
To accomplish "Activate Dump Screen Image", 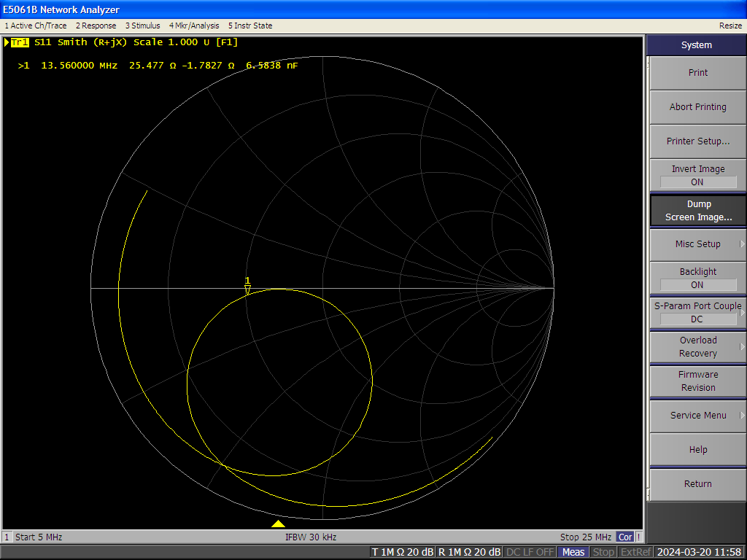I will pyautogui.click(x=697, y=209).
